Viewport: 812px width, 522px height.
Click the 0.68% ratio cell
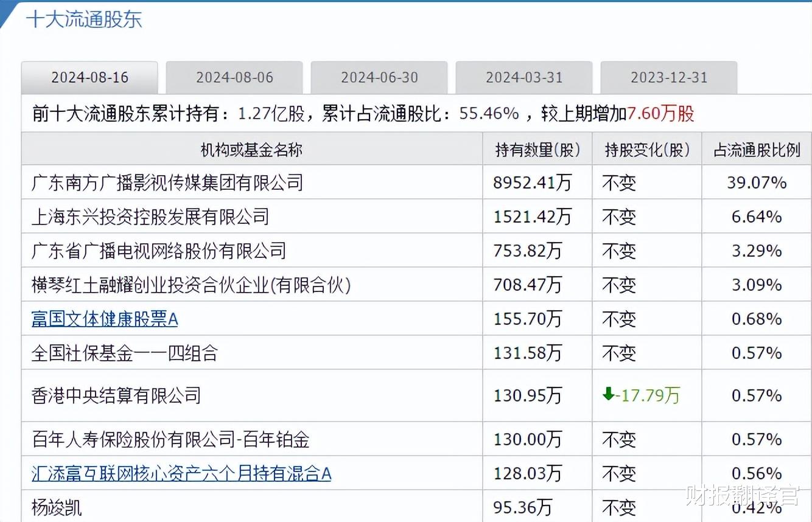pos(757,319)
